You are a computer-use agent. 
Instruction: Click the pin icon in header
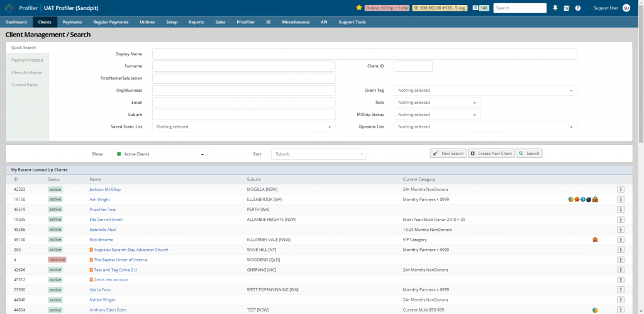555,8
